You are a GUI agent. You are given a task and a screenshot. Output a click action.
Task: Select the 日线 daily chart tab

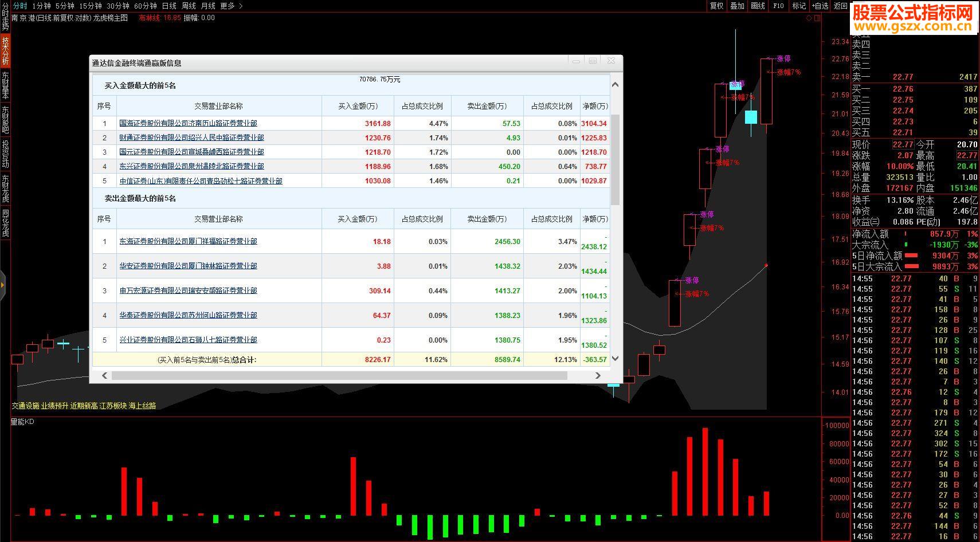click(x=169, y=6)
